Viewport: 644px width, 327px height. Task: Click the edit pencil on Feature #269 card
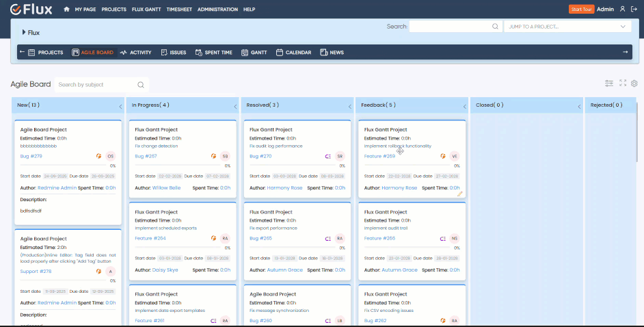coord(459,194)
